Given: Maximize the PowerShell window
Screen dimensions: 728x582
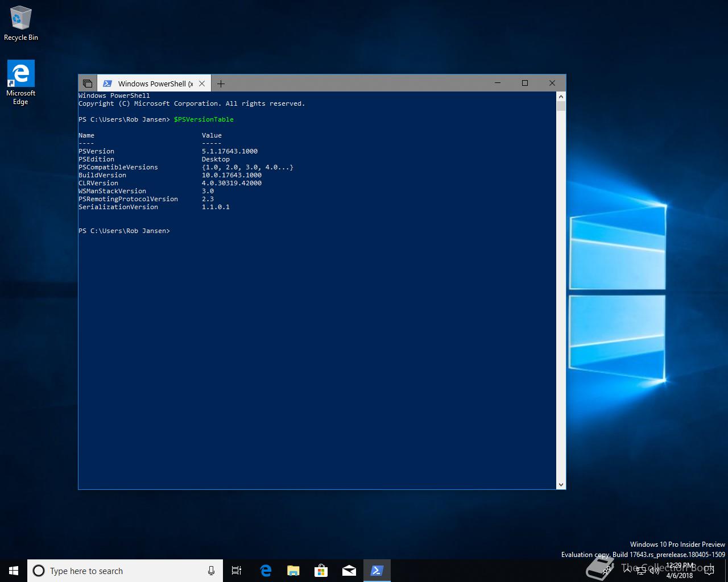Looking at the screenshot, I should pyautogui.click(x=525, y=83).
